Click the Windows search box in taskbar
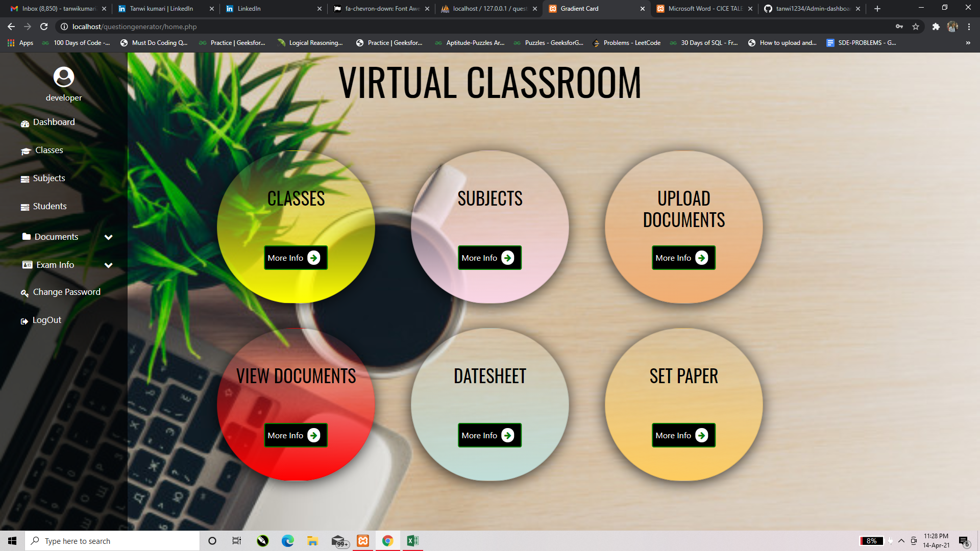 (x=112, y=541)
